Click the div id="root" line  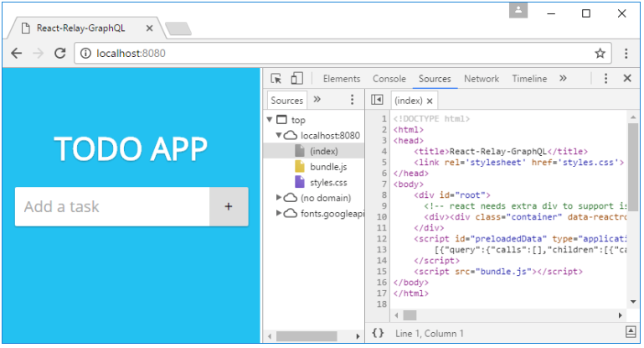451,195
